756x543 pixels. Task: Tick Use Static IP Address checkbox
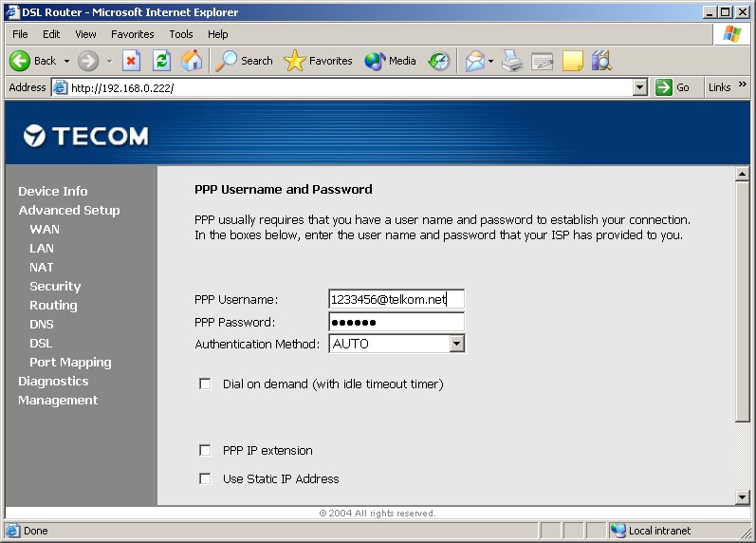[x=205, y=478]
